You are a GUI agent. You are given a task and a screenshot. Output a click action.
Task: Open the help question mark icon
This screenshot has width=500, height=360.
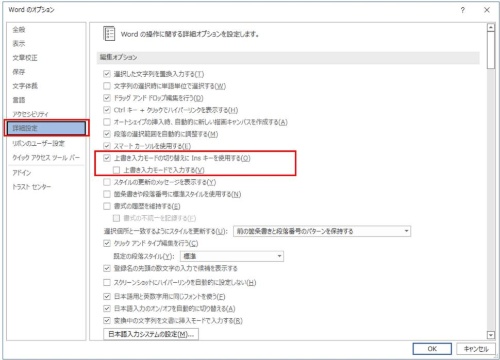pyautogui.click(x=463, y=10)
